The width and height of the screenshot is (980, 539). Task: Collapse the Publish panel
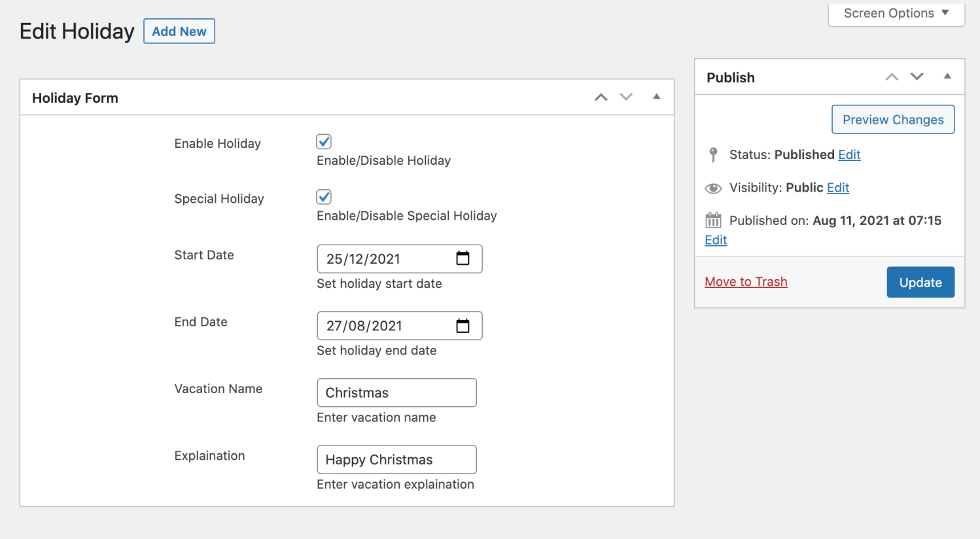pos(947,77)
